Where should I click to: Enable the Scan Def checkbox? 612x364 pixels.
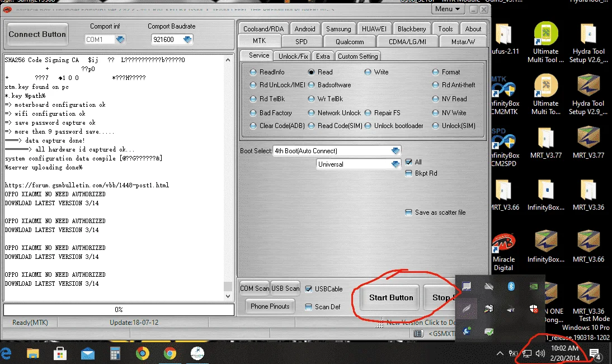tap(308, 307)
